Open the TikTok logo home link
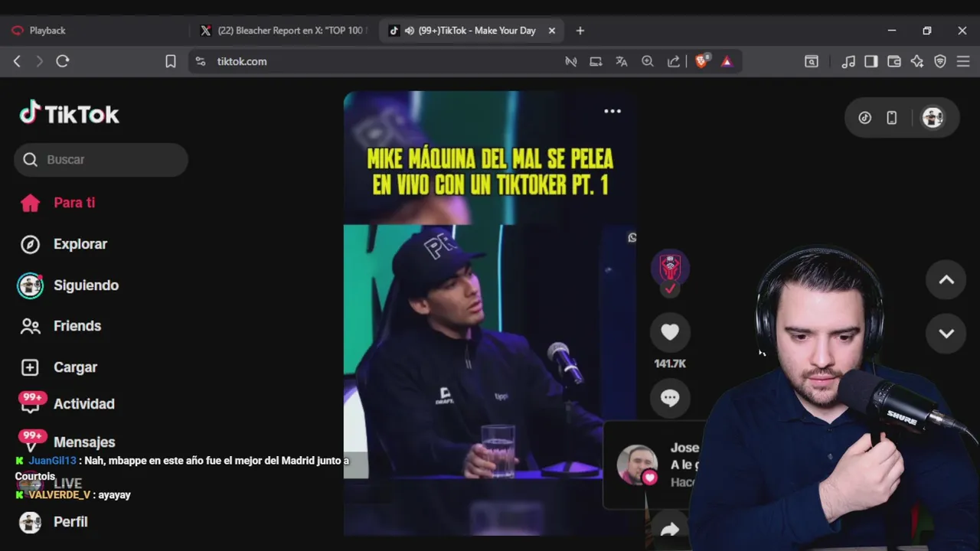Viewport: 980px width, 551px height. [70, 113]
